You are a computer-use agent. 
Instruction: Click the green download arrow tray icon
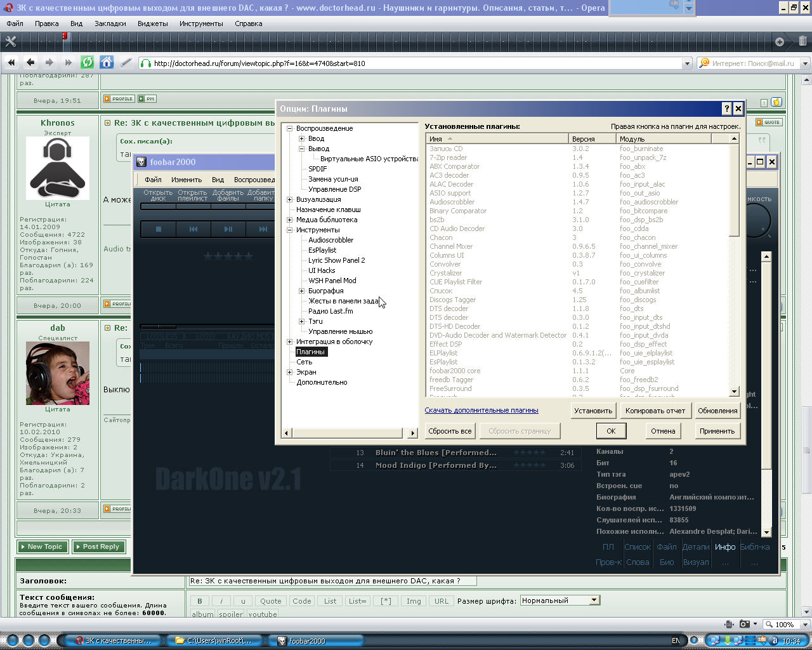pyautogui.click(x=728, y=640)
